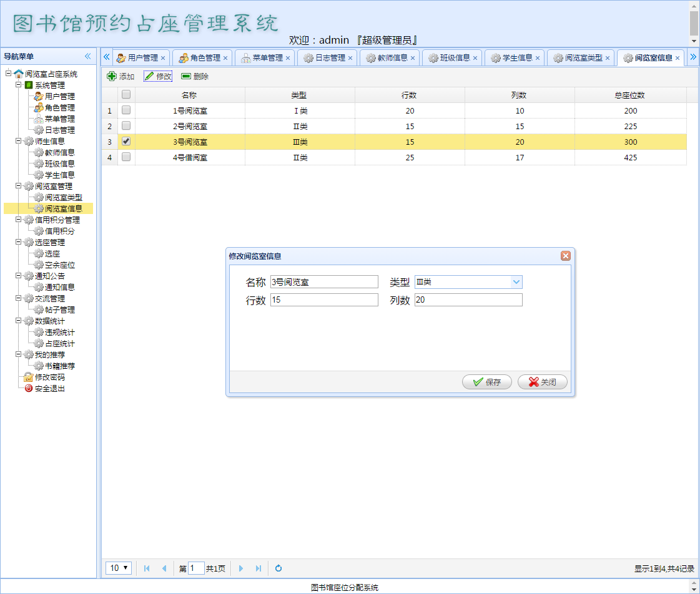Uncheck the checkbox for 3号阅览室 row
Screen dimensions: 700x594
pyautogui.click(x=126, y=141)
